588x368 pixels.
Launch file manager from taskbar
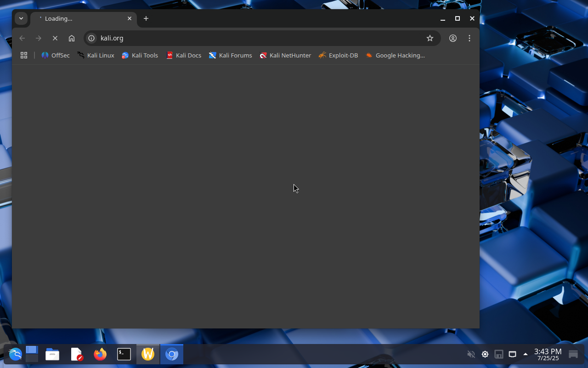(x=52, y=354)
